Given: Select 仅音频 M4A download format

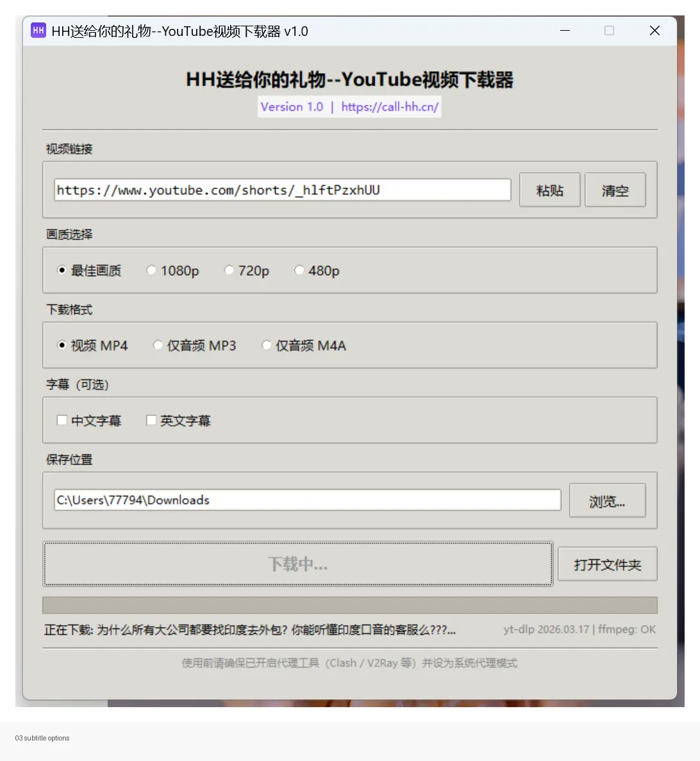Looking at the screenshot, I should (267, 345).
